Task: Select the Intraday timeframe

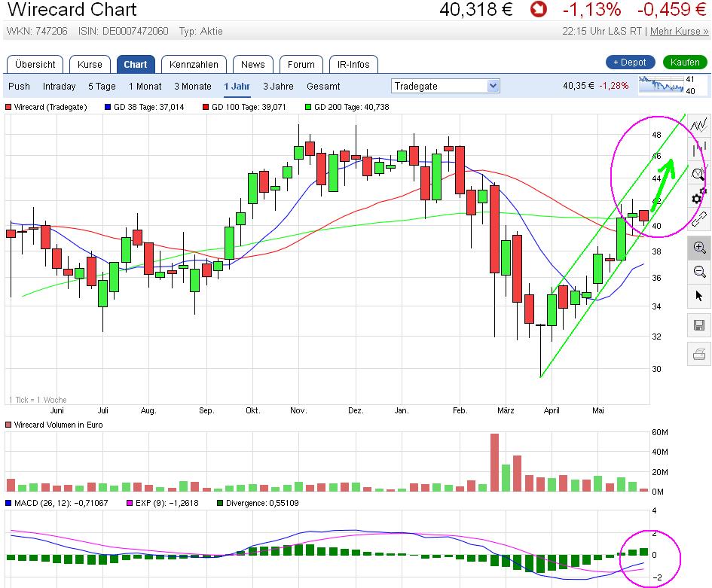Action: click(x=59, y=86)
